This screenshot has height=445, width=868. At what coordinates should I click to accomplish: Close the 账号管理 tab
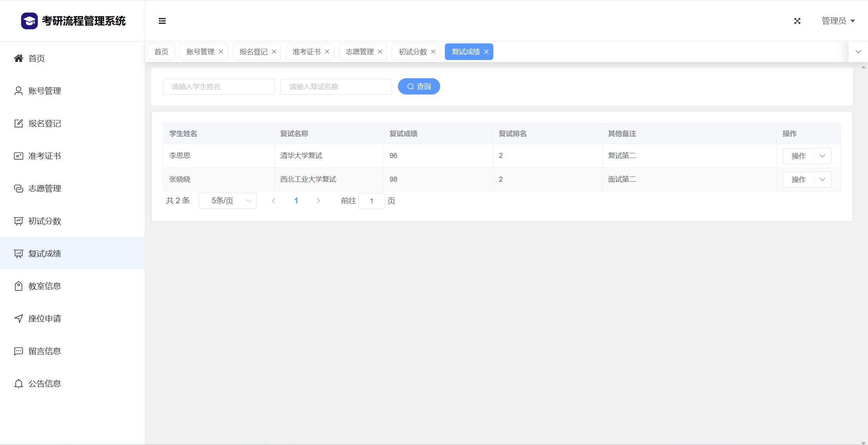point(221,52)
